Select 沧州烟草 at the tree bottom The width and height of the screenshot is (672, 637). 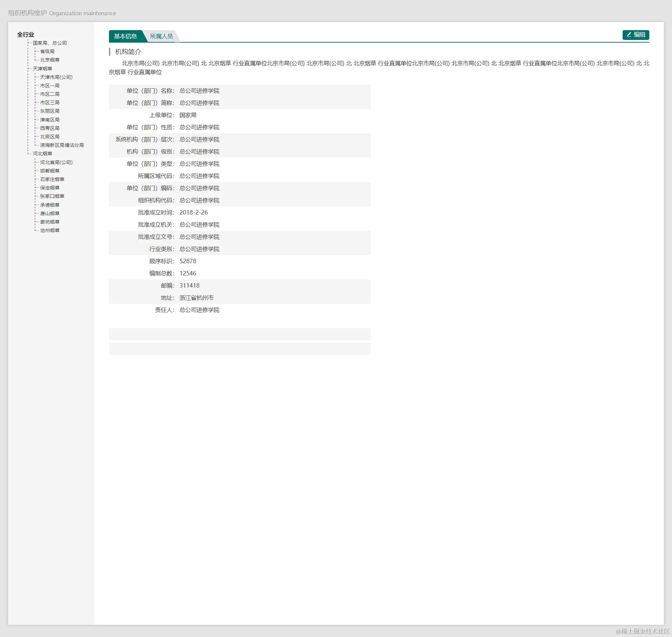[50, 231]
